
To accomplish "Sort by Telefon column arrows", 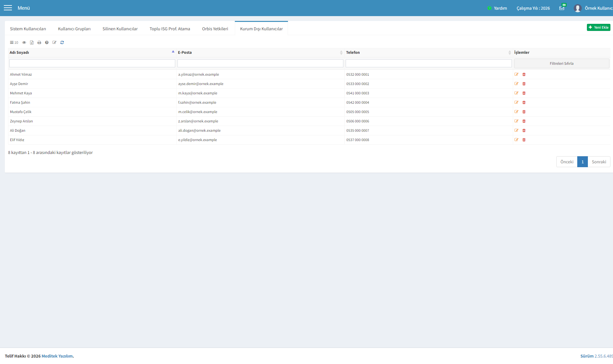I will tap(510, 53).
